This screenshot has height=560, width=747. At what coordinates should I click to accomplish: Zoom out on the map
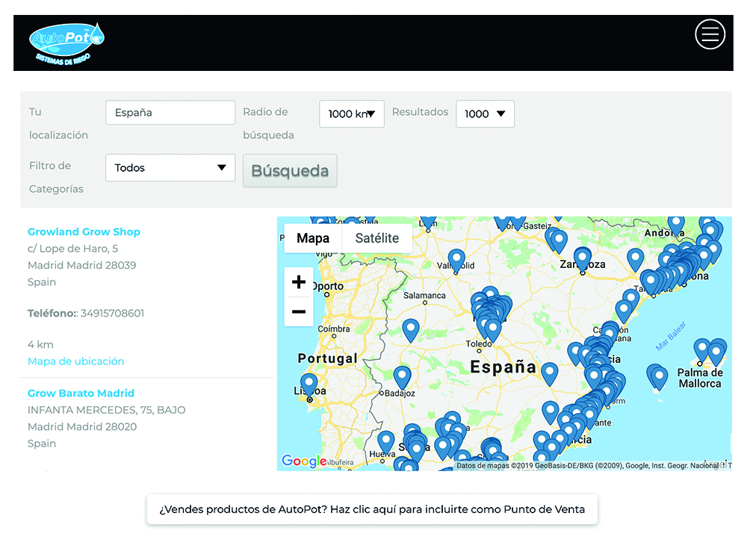point(299,311)
